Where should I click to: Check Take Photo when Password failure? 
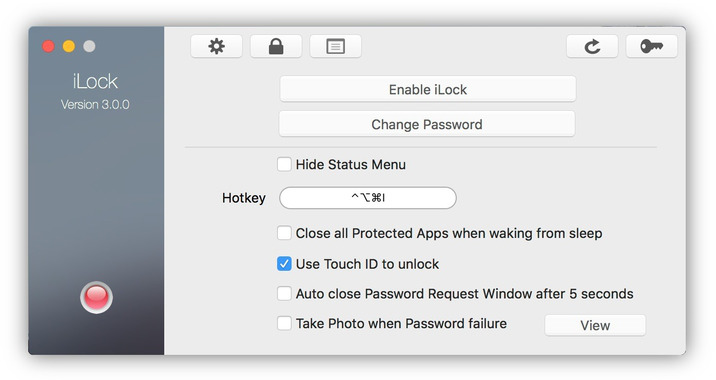click(x=284, y=323)
